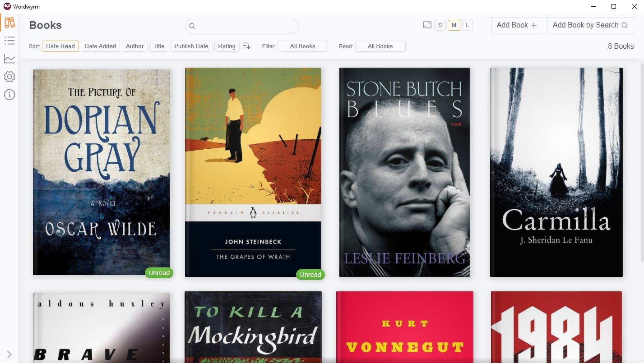The height and width of the screenshot is (363, 644).
Task: Open the info about icon in sidebar
Action: pyautogui.click(x=9, y=95)
